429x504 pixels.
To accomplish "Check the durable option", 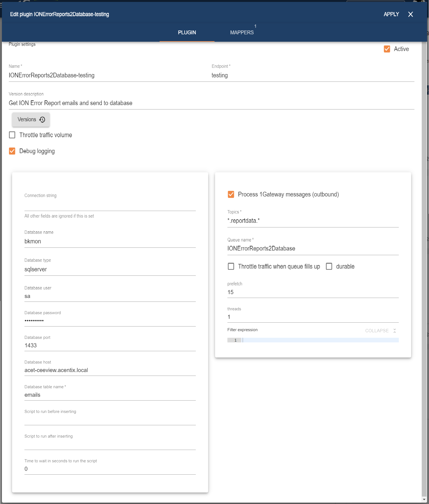I will (x=329, y=266).
